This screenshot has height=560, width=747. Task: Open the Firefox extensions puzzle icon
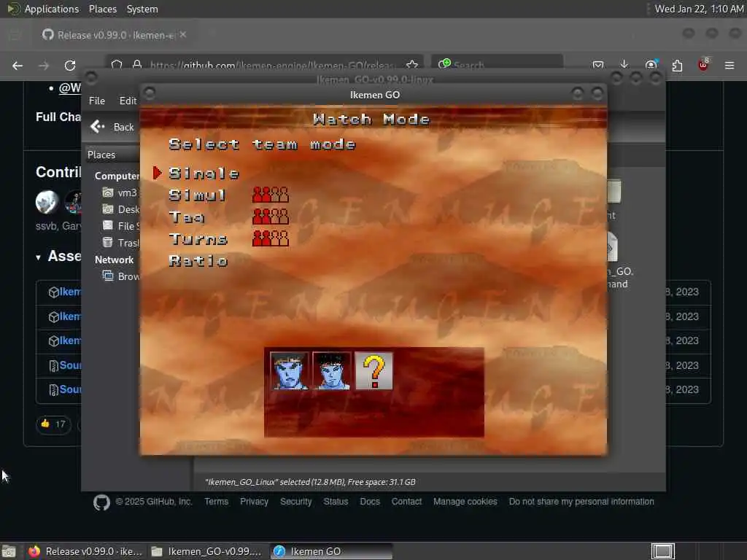click(x=677, y=65)
